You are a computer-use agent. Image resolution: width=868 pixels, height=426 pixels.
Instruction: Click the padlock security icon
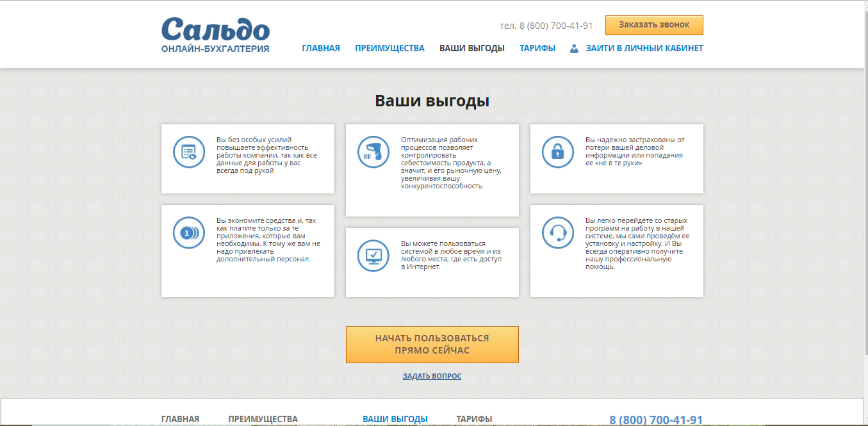point(558,152)
